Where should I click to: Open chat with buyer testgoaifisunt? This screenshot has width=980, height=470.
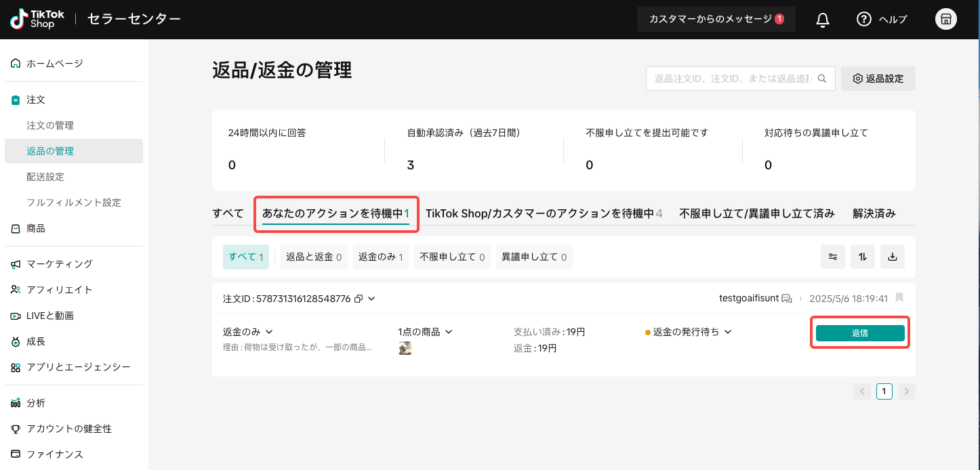coord(786,297)
